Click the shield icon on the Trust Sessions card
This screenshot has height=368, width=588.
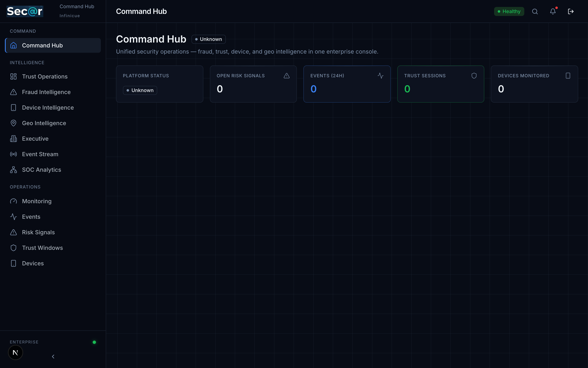click(474, 76)
